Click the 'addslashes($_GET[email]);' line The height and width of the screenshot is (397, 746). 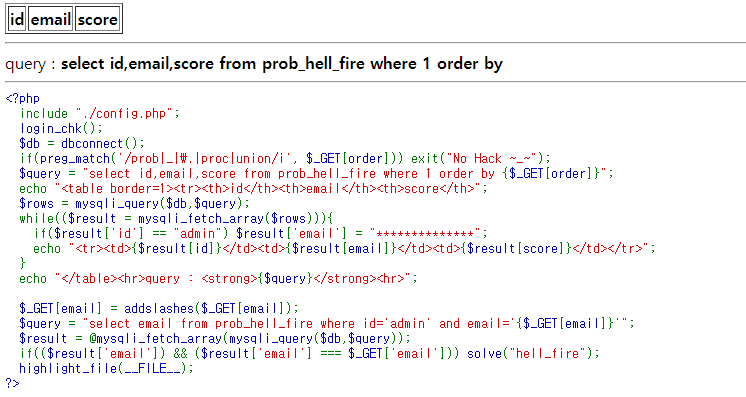pos(159,308)
